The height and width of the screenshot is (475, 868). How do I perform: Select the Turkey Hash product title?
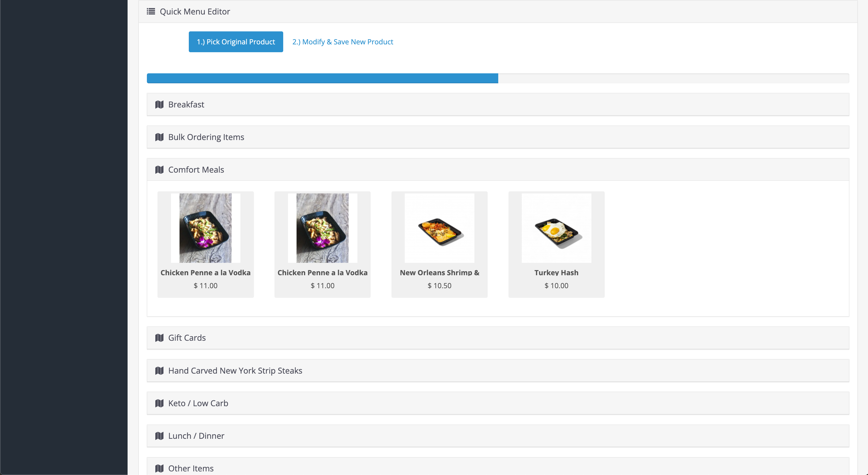click(556, 273)
